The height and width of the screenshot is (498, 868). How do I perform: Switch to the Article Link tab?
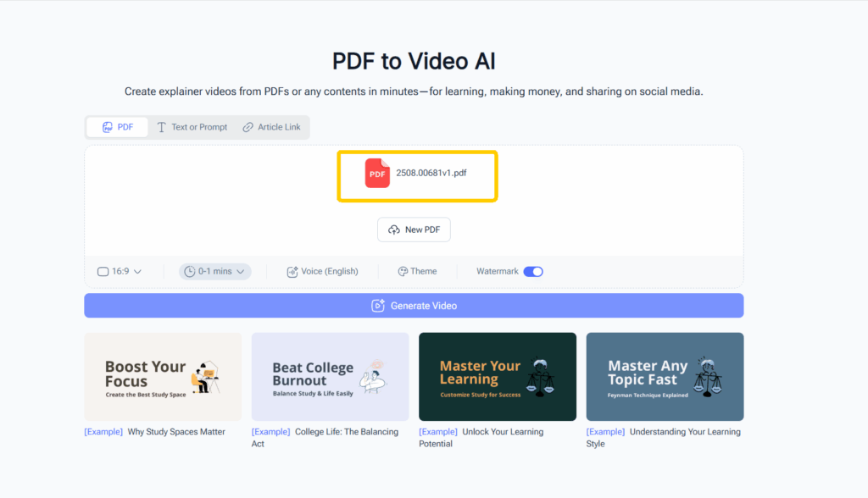click(x=272, y=127)
